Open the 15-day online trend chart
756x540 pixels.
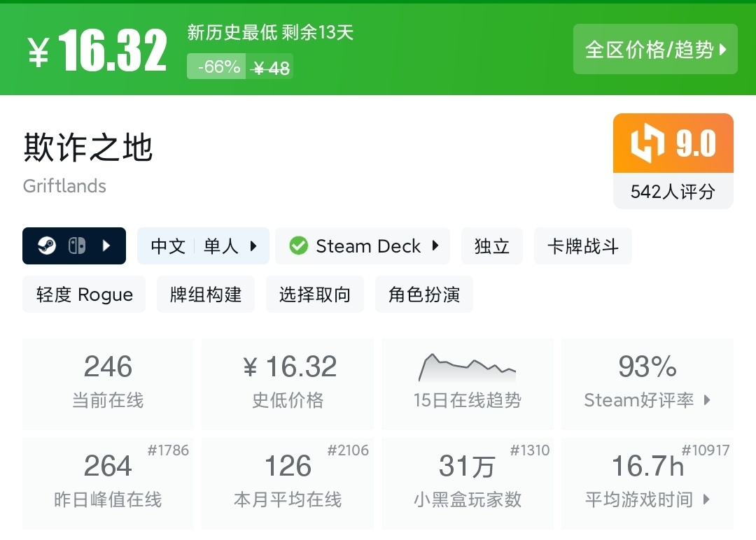tap(467, 367)
